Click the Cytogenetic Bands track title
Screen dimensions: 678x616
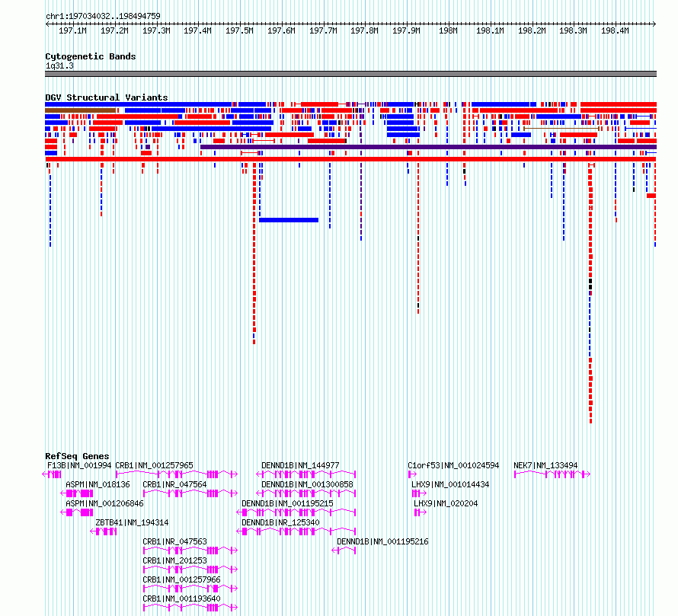click(x=91, y=56)
